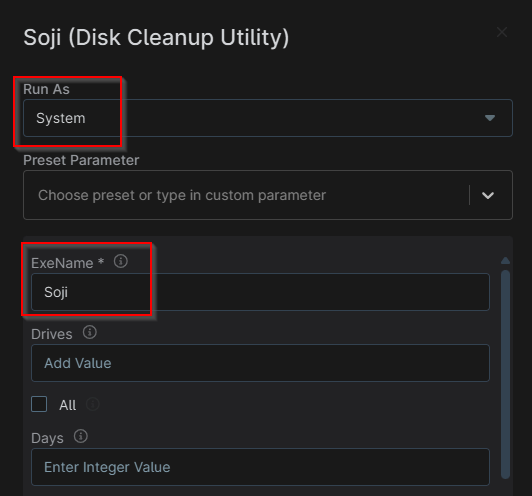Click the Preset Parameter label
The height and width of the screenshot is (496, 532).
[x=81, y=160]
